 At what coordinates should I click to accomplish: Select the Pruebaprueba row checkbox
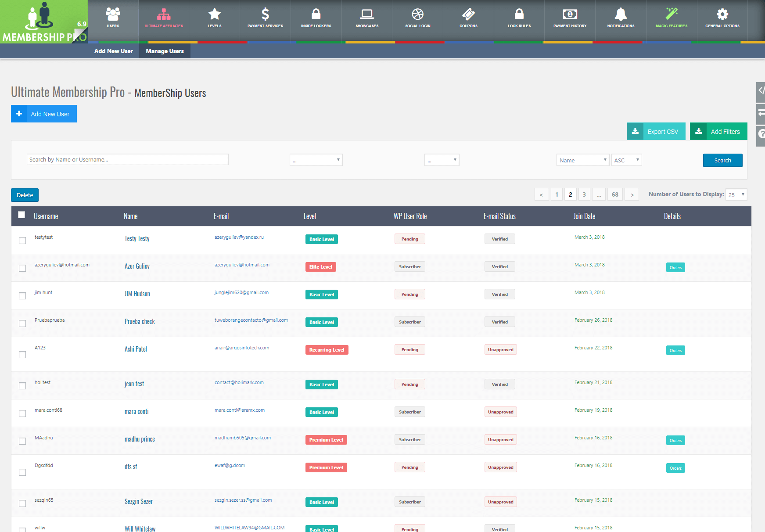pos(22,324)
